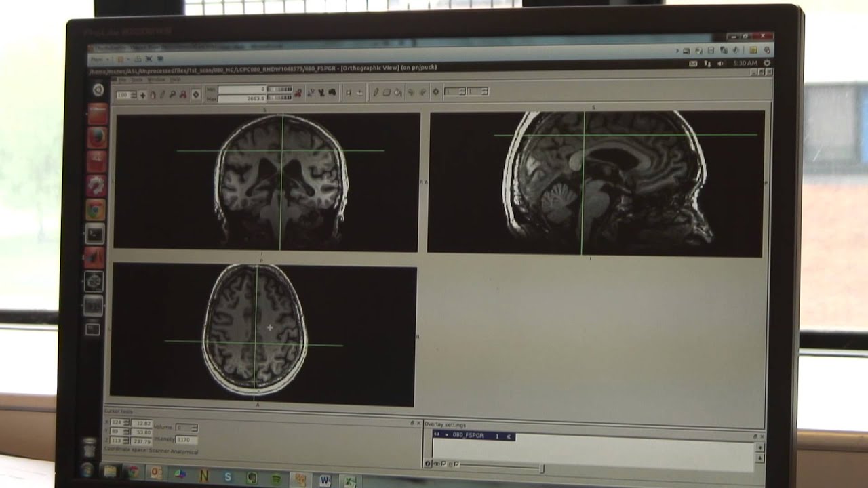Screen dimensions: 868x488
Task: Open the Help menu
Action: [176, 80]
